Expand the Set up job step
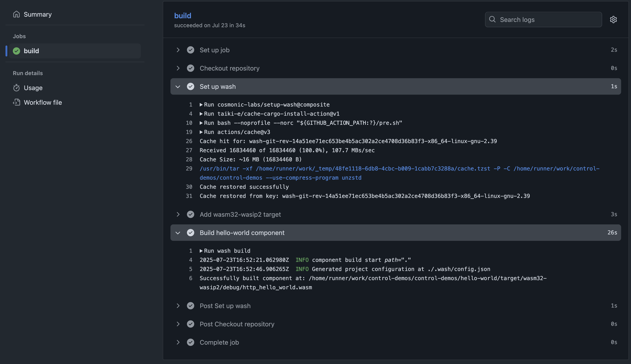 click(x=178, y=50)
